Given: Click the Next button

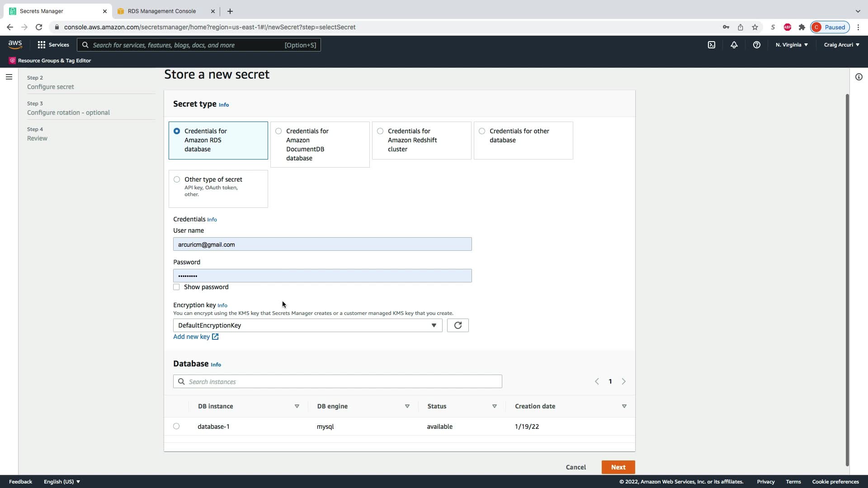Looking at the screenshot, I should [x=618, y=467].
